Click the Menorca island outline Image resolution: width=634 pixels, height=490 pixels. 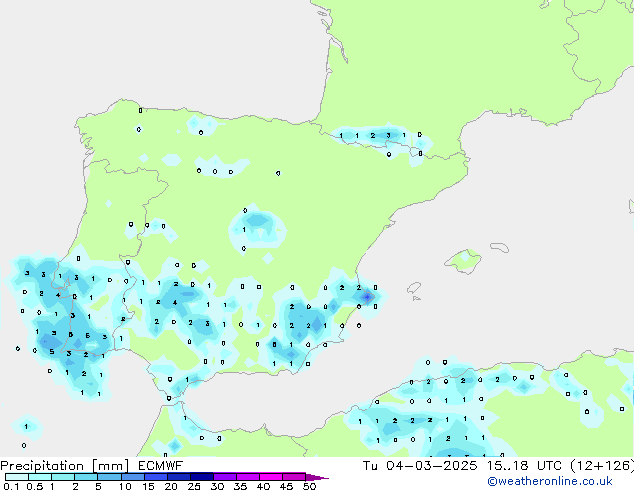click(x=499, y=247)
